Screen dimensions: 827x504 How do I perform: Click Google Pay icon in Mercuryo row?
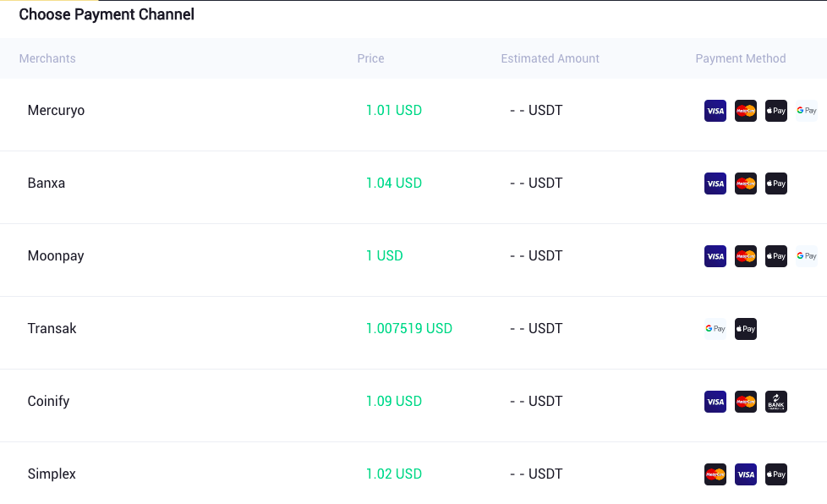tap(807, 111)
